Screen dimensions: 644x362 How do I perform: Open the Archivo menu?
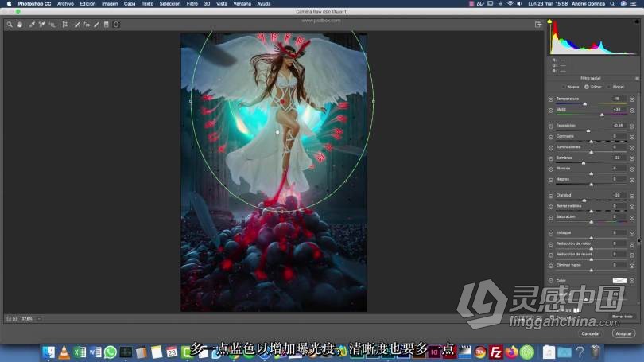65,4
